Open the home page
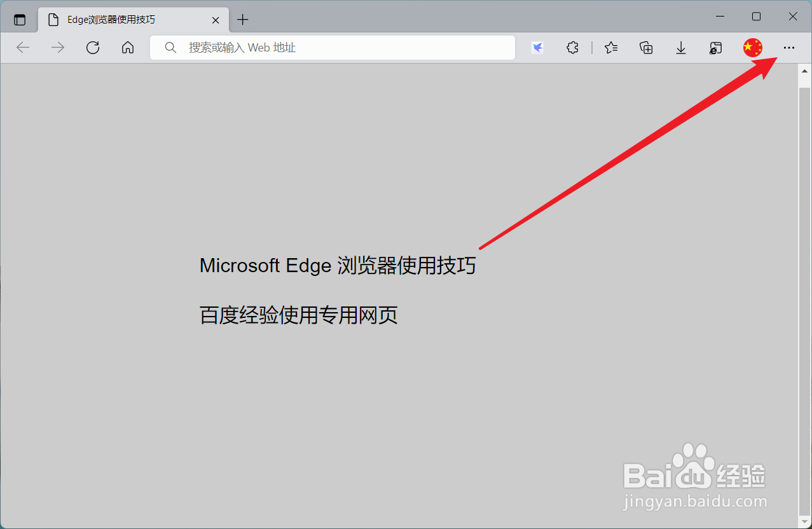This screenshot has width=812, height=529. pos(128,48)
